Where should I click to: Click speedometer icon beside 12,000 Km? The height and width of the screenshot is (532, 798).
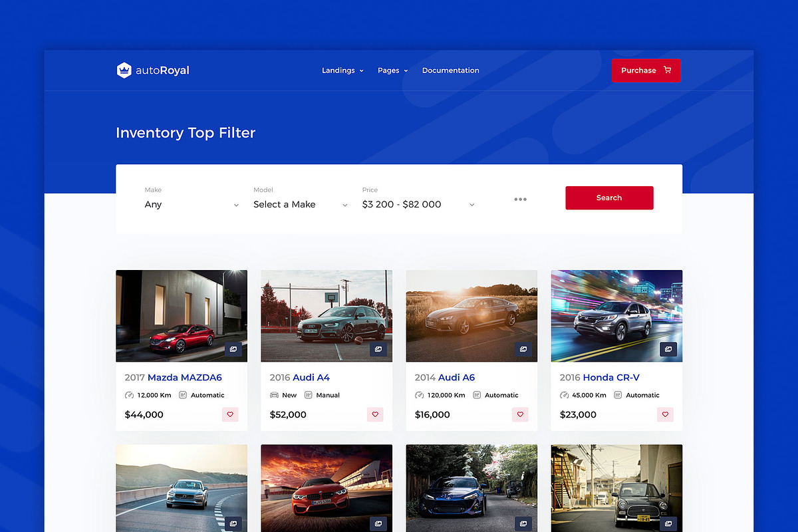(x=129, y=395)
